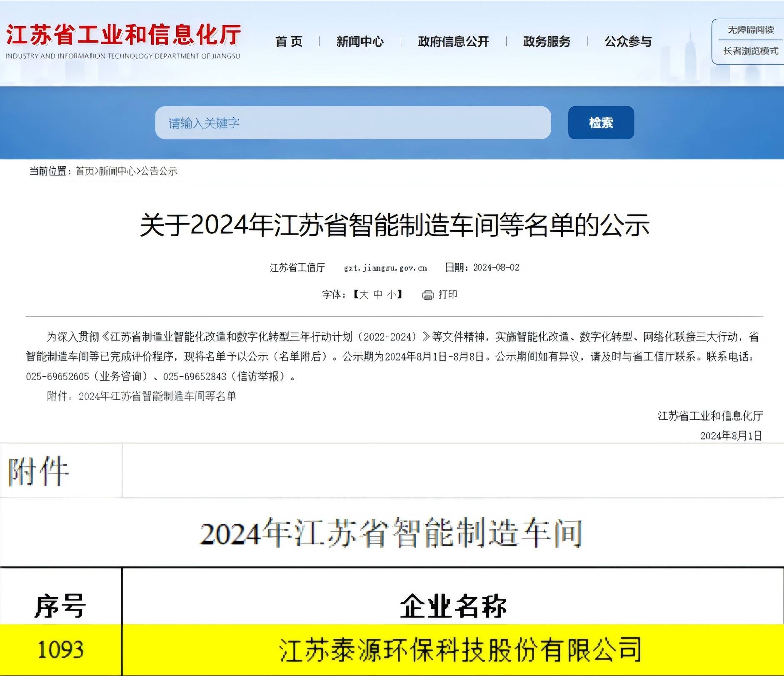Open the 公众参与 navigation item
This screenshot has width=784, height=676.
point(628,42)
